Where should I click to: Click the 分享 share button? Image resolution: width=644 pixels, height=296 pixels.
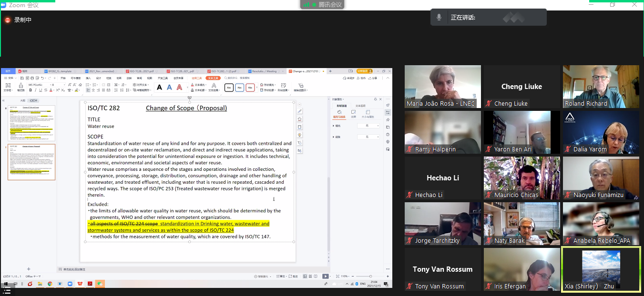(x=373, y=78)
